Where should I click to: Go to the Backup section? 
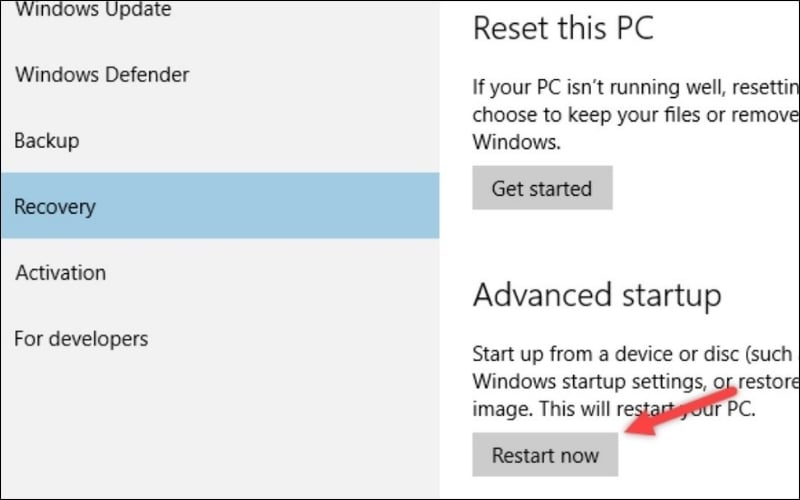[47, 140]
